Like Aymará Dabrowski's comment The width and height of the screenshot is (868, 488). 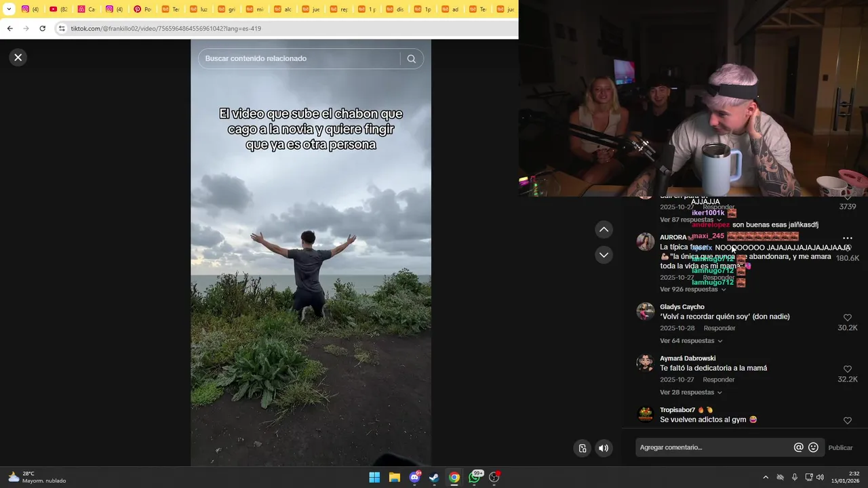tap(847, 369)
